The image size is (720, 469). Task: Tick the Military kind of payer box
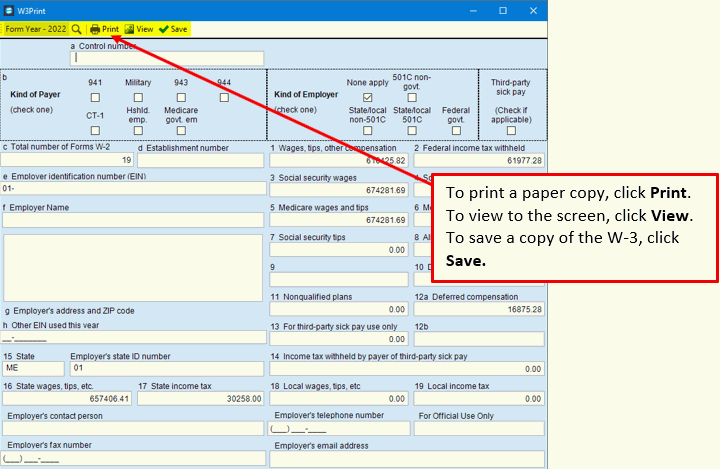pyautogui.click(x=138, y=98)
